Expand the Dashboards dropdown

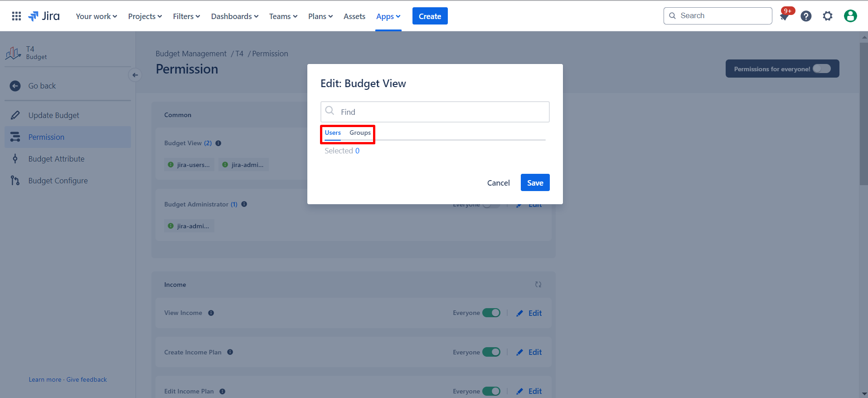235,16
